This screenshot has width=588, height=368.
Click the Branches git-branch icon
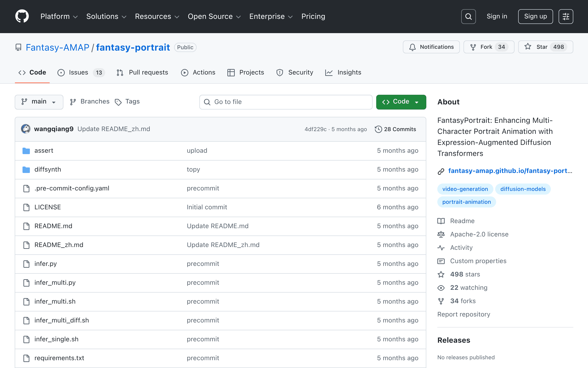(x=73, y=102)
